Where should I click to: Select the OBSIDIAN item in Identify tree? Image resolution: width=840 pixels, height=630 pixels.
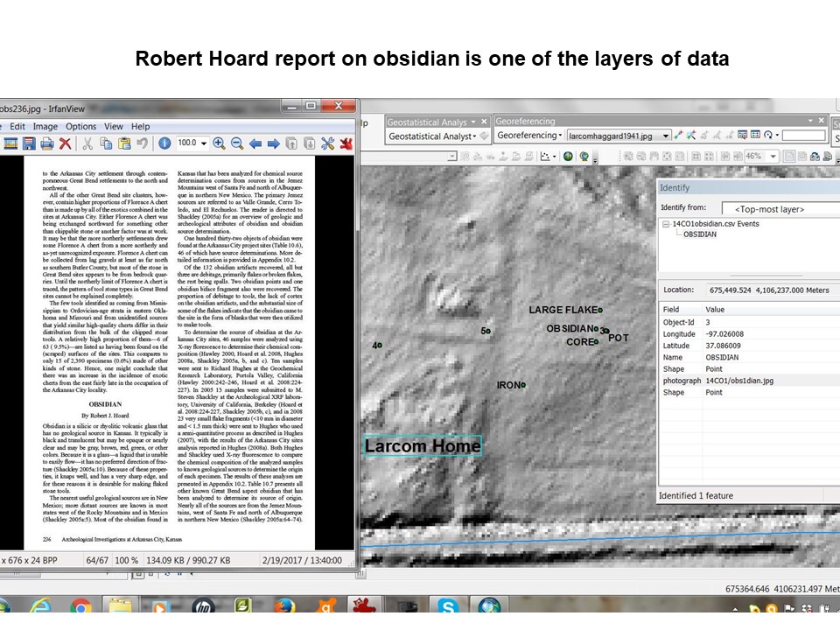coord(700,234)
